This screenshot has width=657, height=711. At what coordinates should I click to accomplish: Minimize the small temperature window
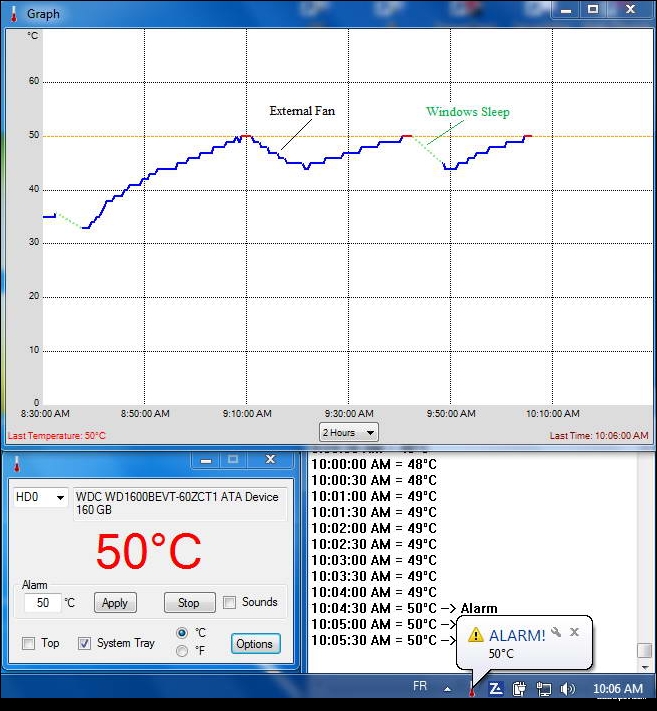click(x=206, y=460)
